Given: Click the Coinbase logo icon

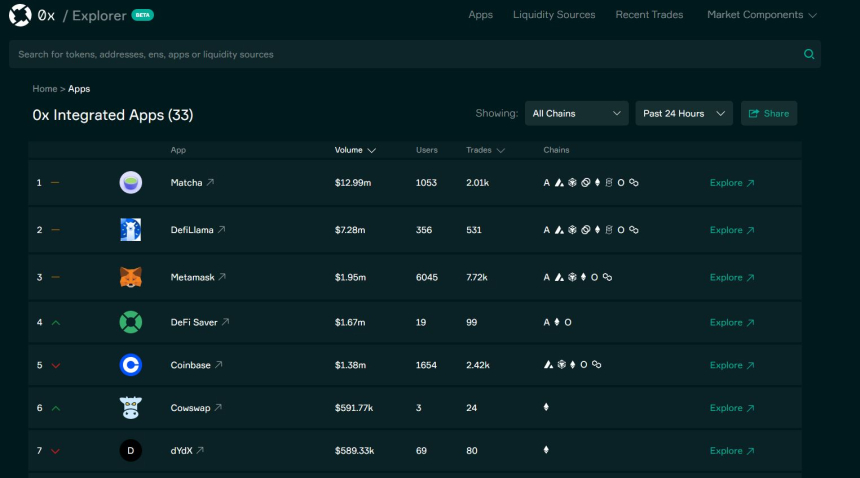Looking at the screenshot, I should click(x=130, y=365).
